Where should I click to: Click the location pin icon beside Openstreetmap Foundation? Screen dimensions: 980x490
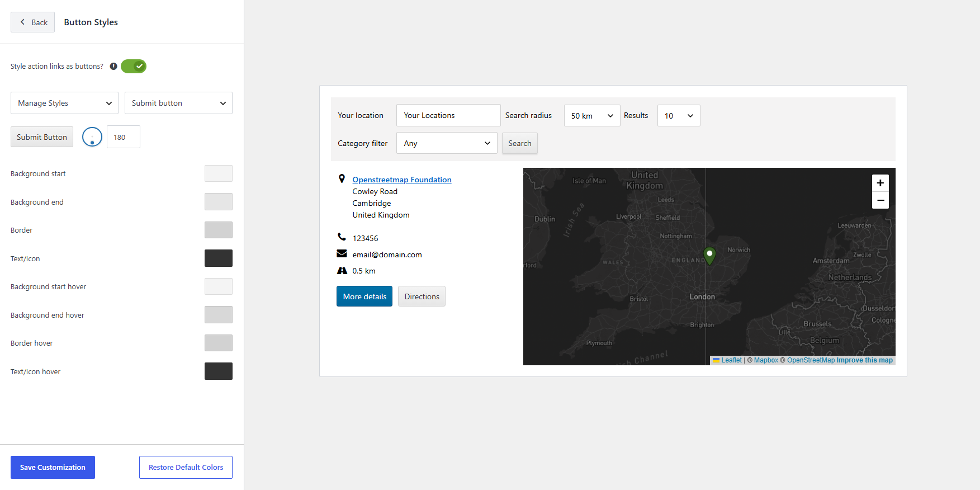click(x=342, y=179)
